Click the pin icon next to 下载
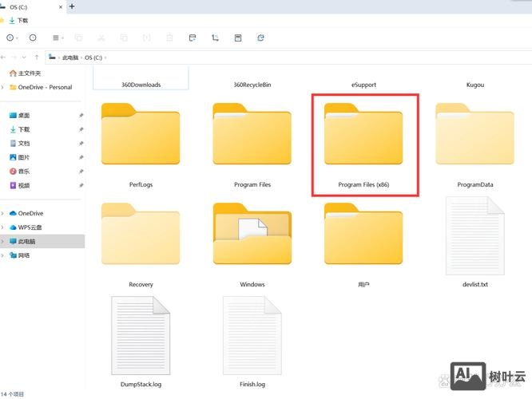 [81, 129]
